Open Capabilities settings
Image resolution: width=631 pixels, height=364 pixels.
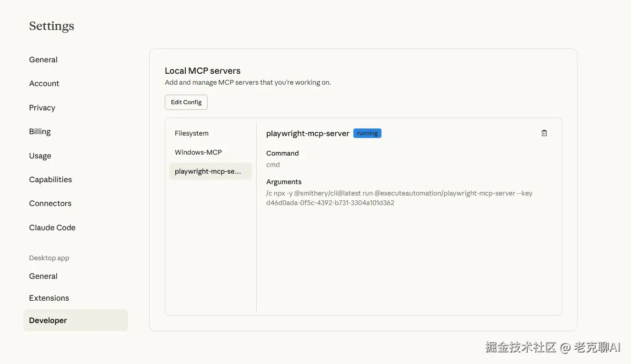pos(50,179)
